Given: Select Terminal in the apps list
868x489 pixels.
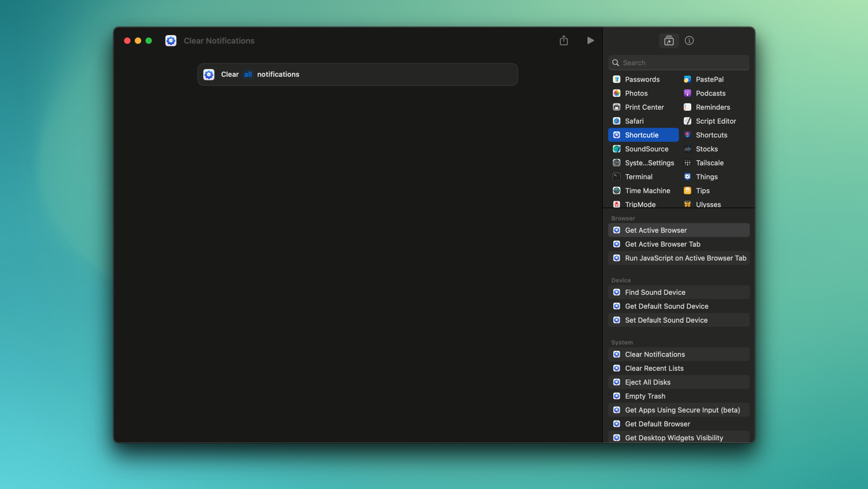Looking at the screenshot, I should click(x=638, y=177).
